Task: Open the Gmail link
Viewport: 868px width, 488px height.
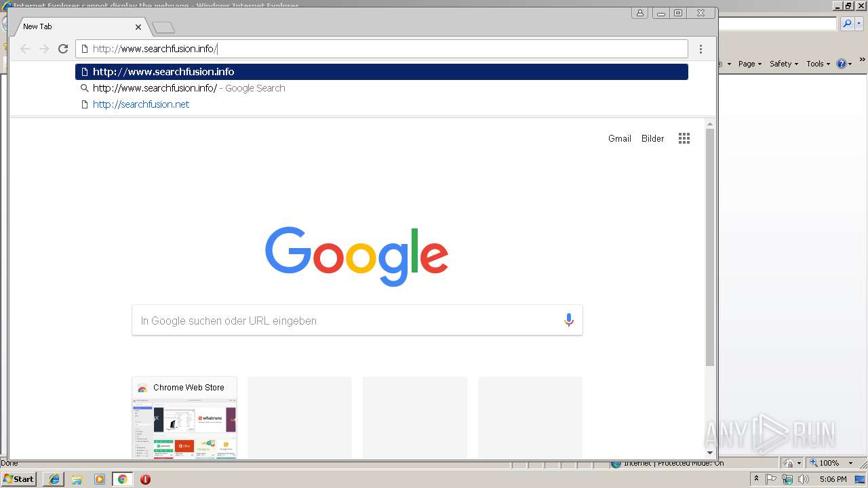Action: (x=619, y=138)
